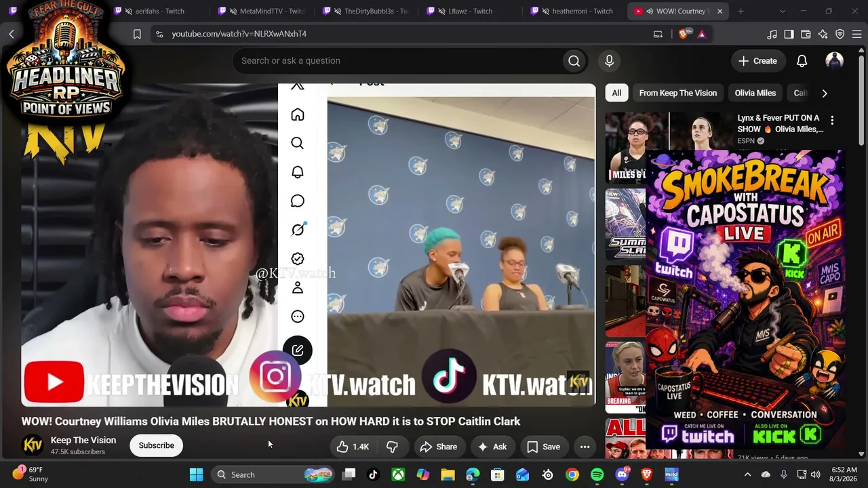This screenshot has height=488, width=868.
Task: Open Task View on the taskbar
Action: tap(349, 474)
